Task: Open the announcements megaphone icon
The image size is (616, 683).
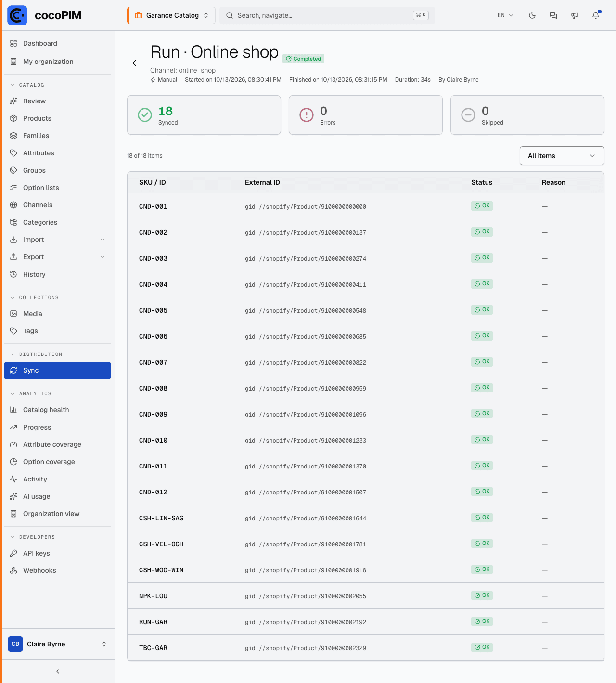Action: coord(575,15)
